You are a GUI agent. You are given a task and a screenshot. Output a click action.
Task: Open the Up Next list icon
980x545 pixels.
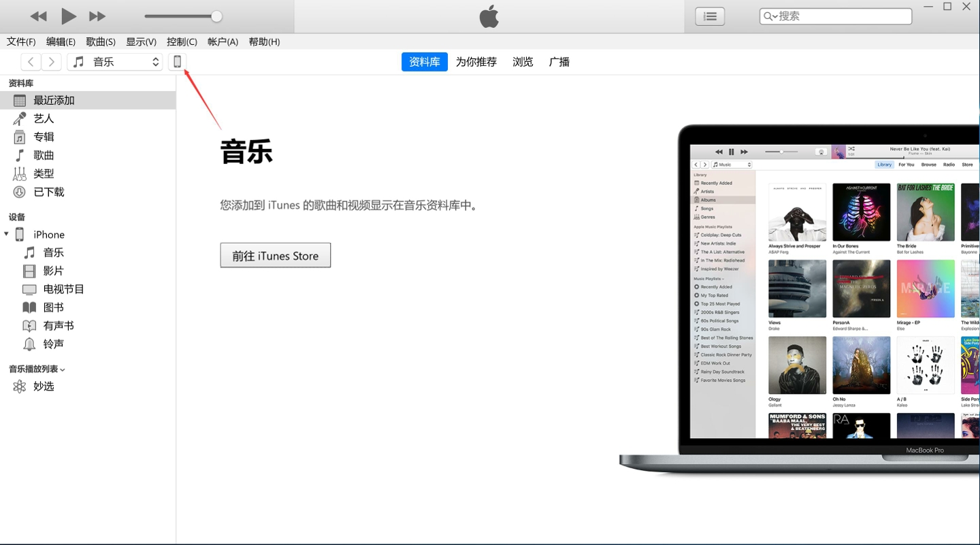click(x=710, y=16)
